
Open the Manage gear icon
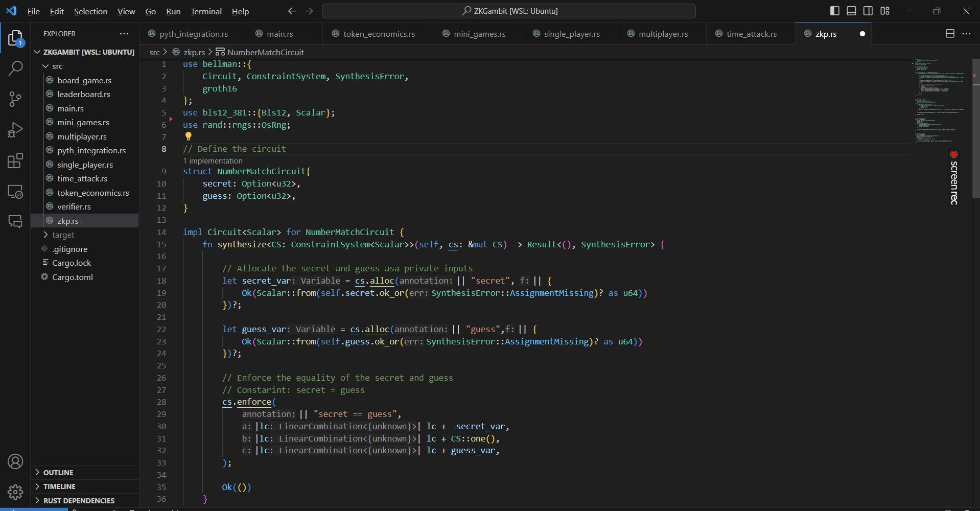15,492
